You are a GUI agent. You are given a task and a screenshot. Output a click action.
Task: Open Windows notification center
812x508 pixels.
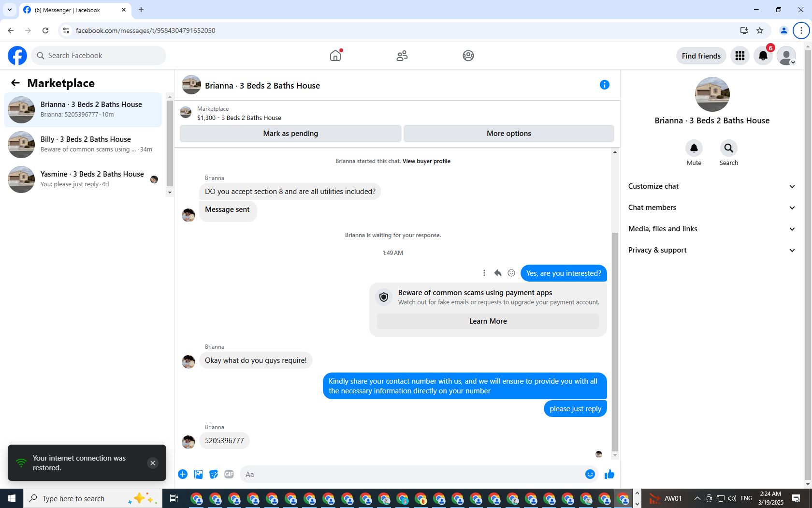(x=796, y=498)
